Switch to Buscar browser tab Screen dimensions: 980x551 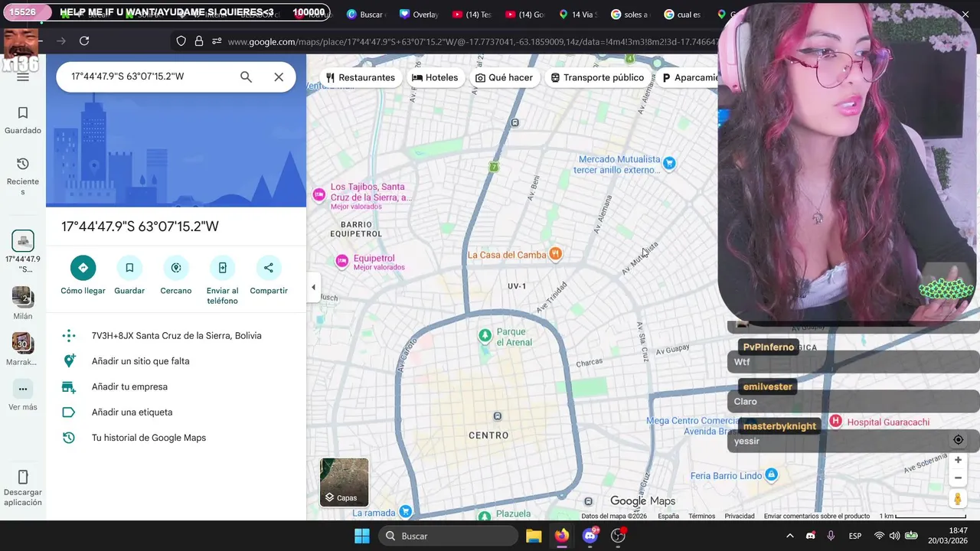tap(366, 15)
